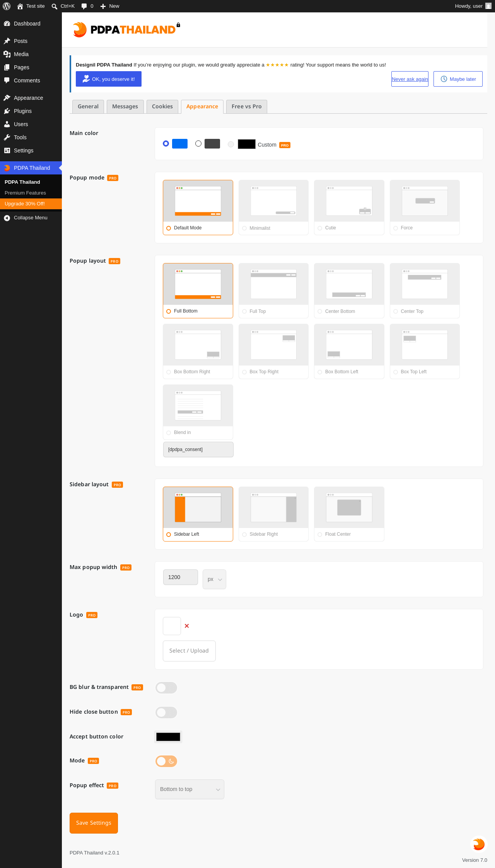The height and width of the screenshot is (868, 495).
Task: Open the Test site home icon
Action: coord(20,6)
